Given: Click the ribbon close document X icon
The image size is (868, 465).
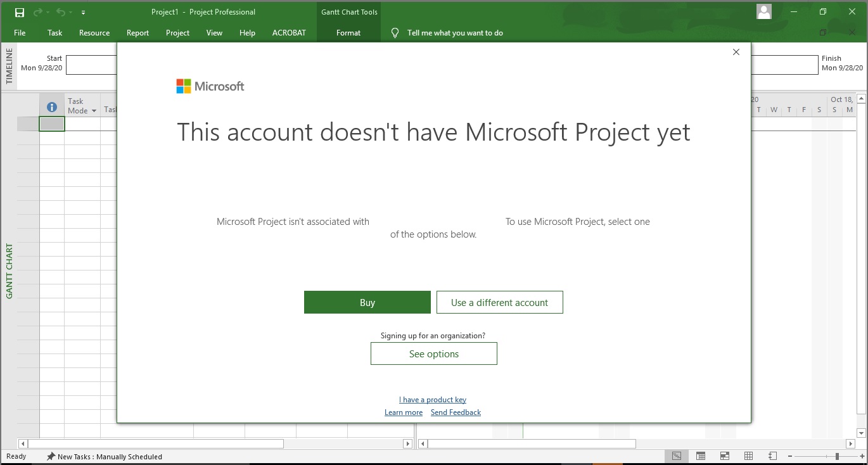Looking at the screenshot, I should [852, 32].
